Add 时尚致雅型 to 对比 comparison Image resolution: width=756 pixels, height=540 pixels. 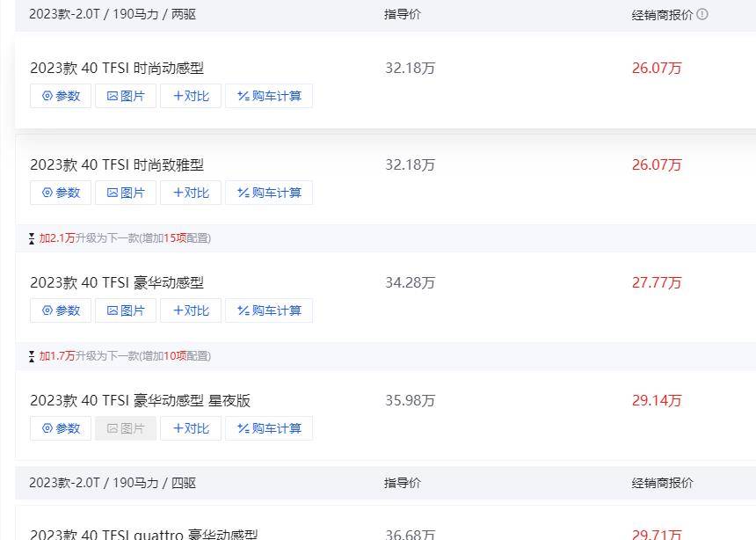(x=191, y=193)
